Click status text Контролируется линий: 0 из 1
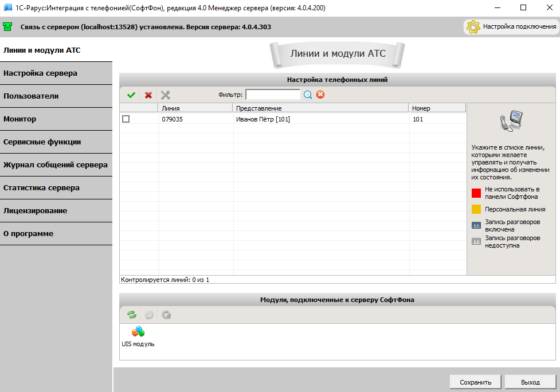Image resolution: width=560 pixels, height=392 pixels. [x=165, y=280]
